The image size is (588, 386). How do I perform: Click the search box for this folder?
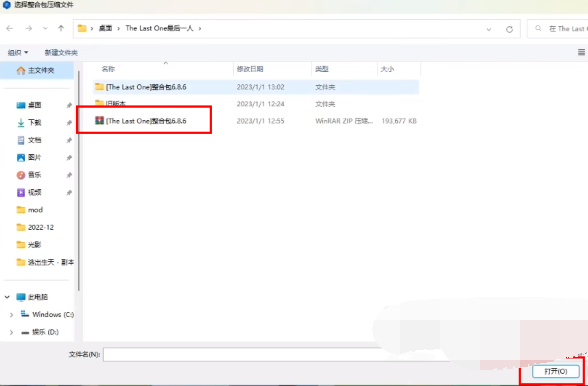click(x=557, y=29)
